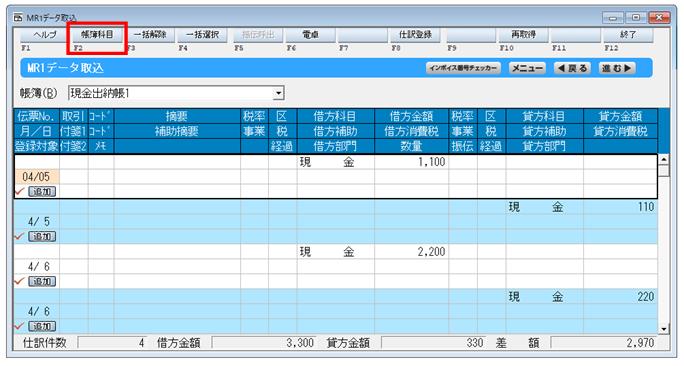Select the 借方金額 cell showing 2,200

411,252
